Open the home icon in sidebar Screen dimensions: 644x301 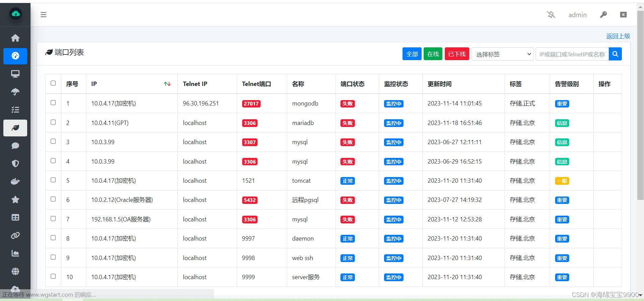click(x=15, y=38)
